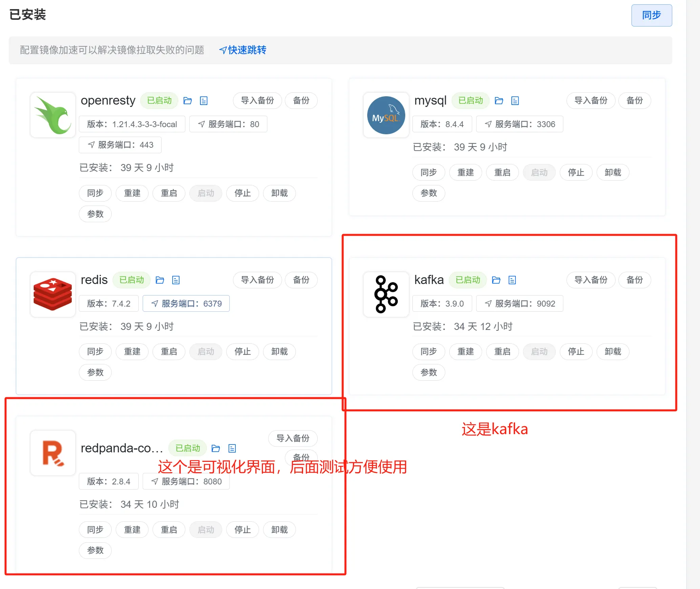Rebuild the openresty application
The height and width of the screenshot is (589, 700).
[132, 193]
